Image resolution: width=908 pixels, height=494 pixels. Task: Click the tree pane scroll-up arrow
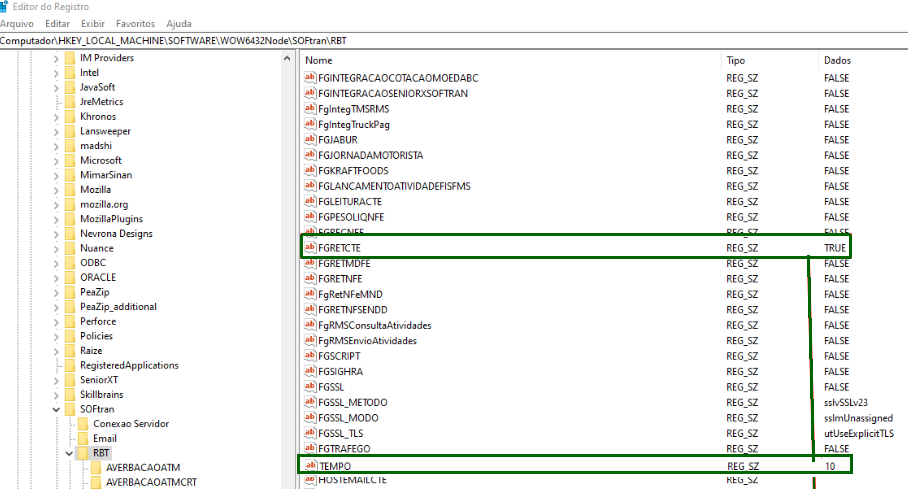287,58
